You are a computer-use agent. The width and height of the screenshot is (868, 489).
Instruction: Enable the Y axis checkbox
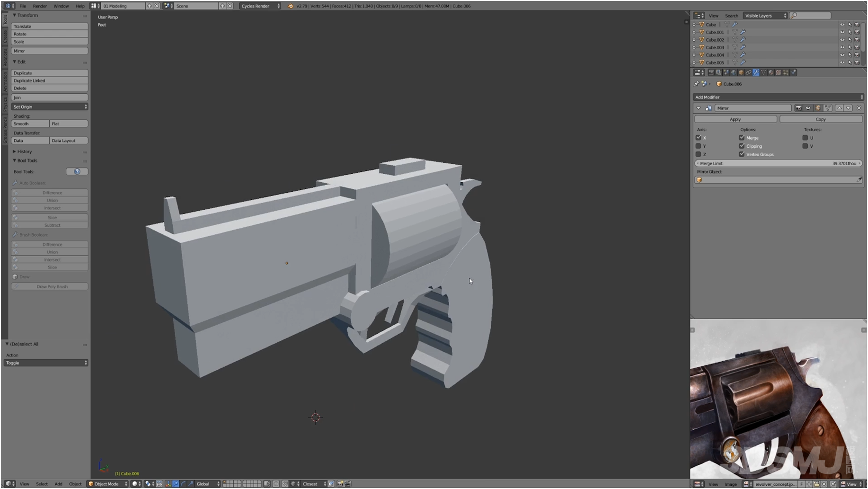(699, 146)
